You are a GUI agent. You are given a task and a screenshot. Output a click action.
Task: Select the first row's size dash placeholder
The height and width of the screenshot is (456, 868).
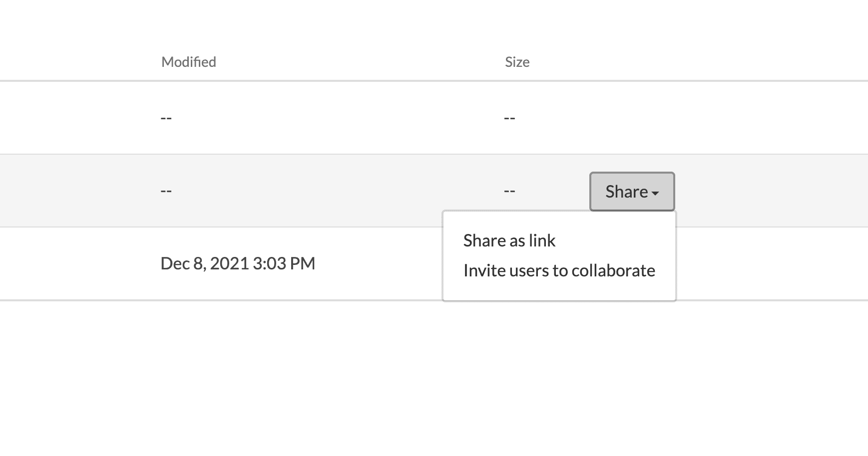(x=509, y=118)
